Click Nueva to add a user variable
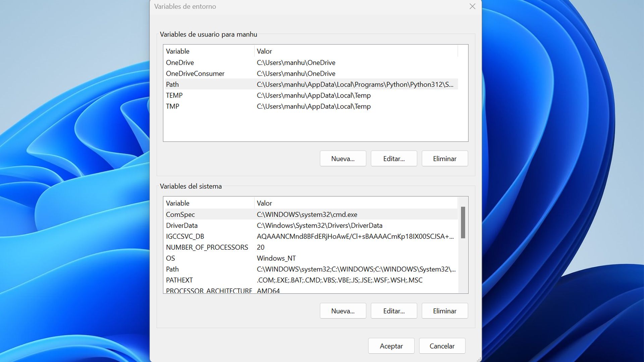Image resolution: width=644 pixels, height=362 pixels. tap(343, 158)
